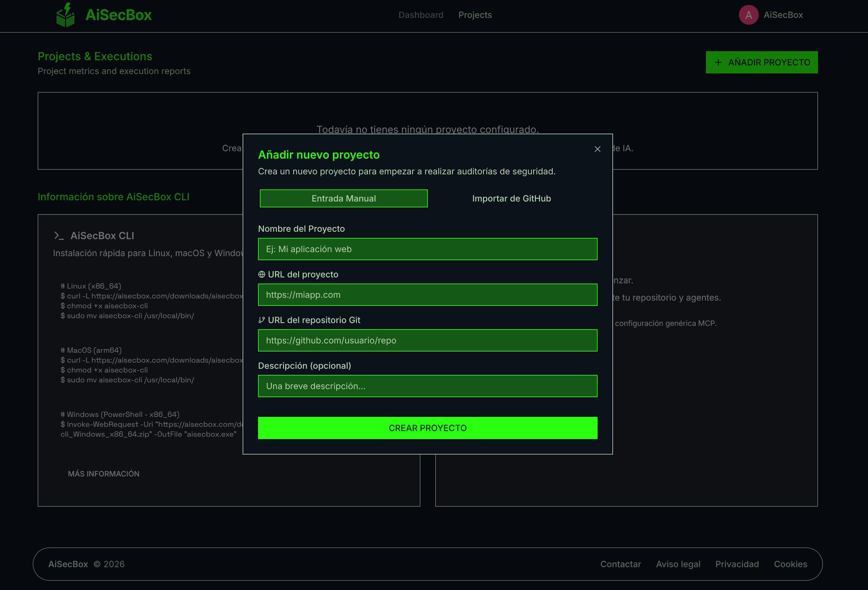Click the Información sobre AiSecBox CLI heading
The width and height of the screenshot is (868, 590).
click(x=114, y=197)
